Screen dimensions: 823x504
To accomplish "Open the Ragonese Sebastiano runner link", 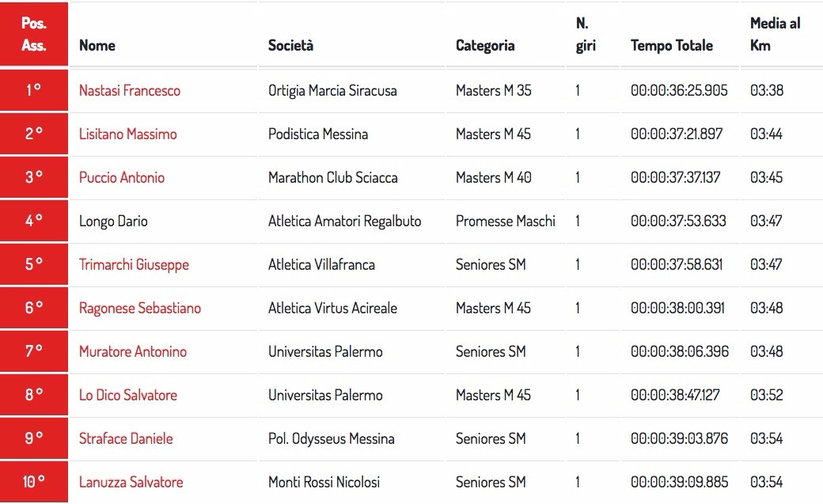I will pyautogui.click(x=140, y=308).
